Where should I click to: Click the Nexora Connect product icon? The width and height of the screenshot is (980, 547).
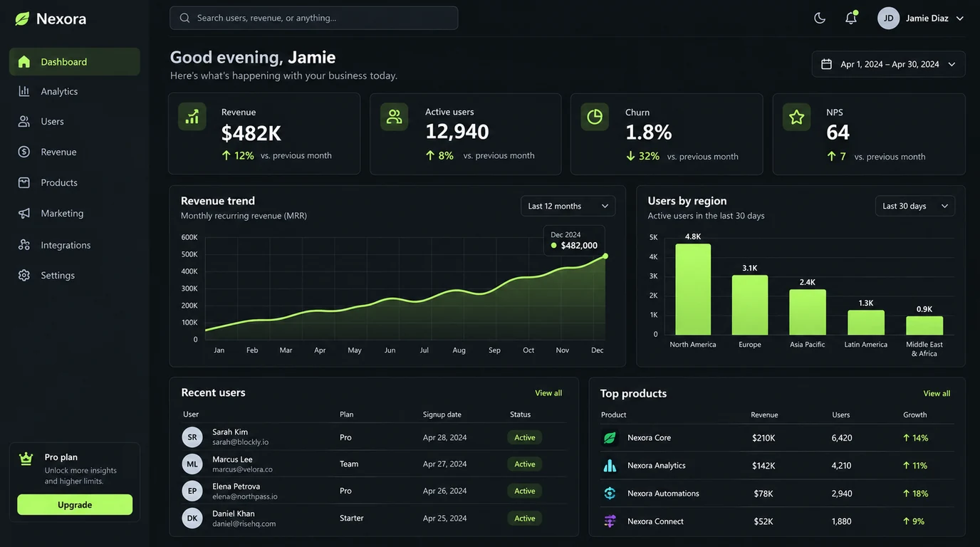pos(610,521)
